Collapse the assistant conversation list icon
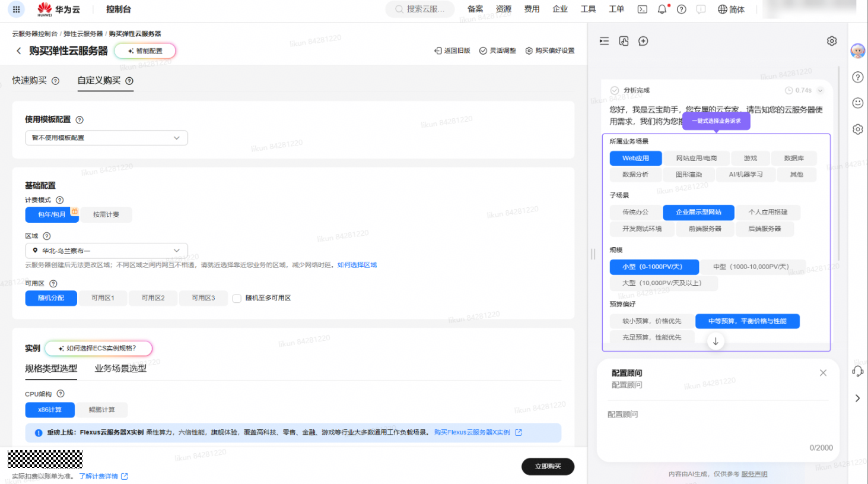The width and height of the screenshot is (868, 484). (x=604, y=41)
